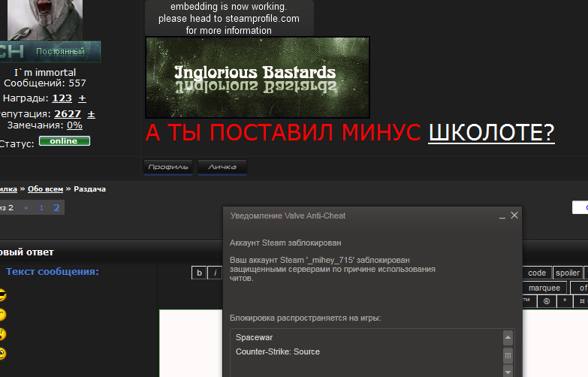Screen dimensions: 588x377
Task: Select Counter-Strike: Source in the list
Action: [x=278, y=351]
